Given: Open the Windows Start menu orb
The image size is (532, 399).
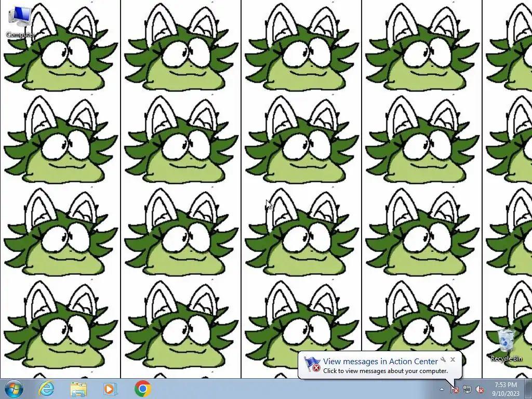Looking at the screenshot, I should pyautogui.click(x=14, y=389).
